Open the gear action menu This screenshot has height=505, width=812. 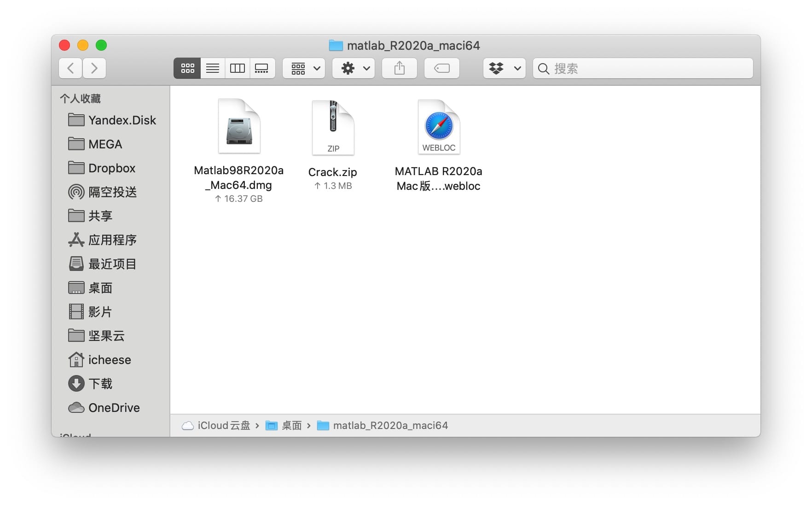coord(354,68)
